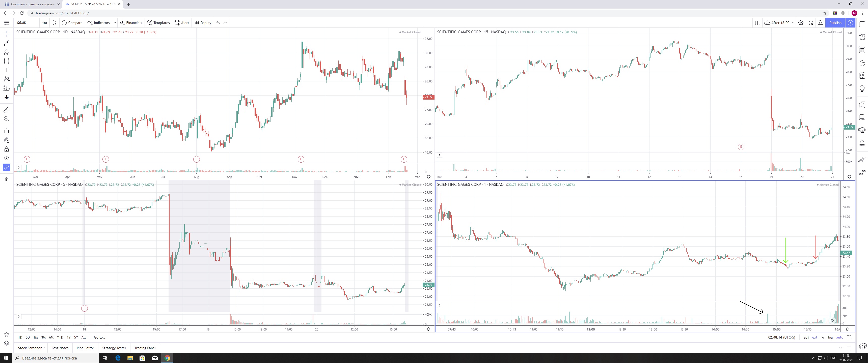Switch to the Strategy Tester tab
Image resolution: width=868 pixels, height=363 pixels.
(x=114, y=348)
